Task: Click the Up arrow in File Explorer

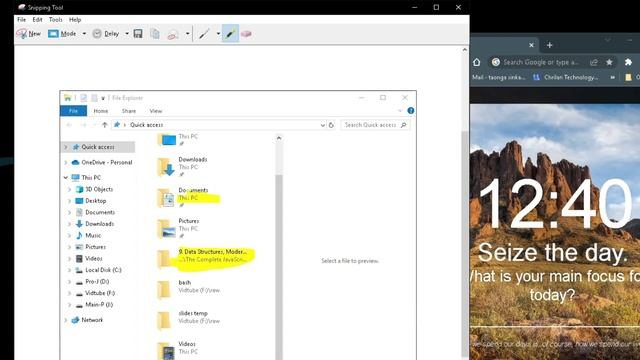Action: pyautogui.click(x=104, y=125)
